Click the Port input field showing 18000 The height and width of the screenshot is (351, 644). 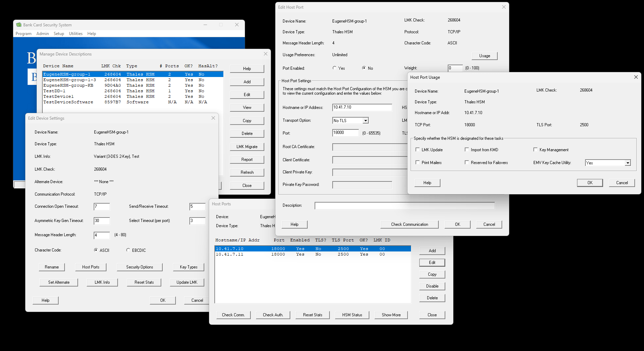pyautogui.click(x=345, y=133)
